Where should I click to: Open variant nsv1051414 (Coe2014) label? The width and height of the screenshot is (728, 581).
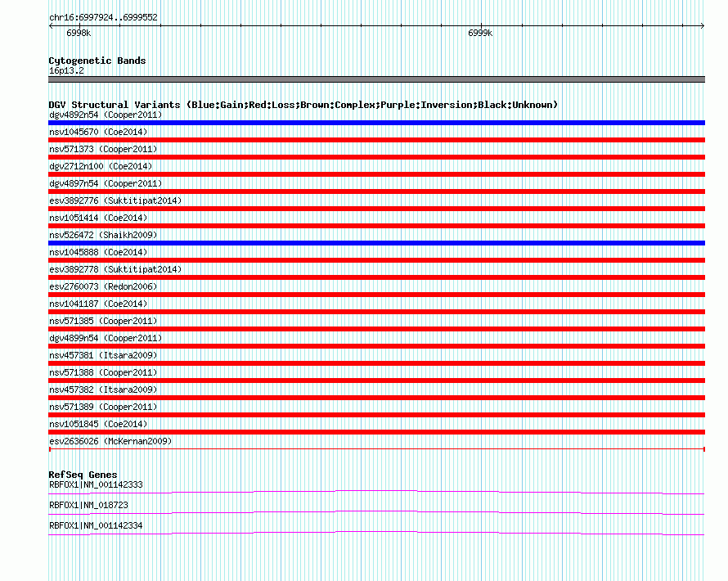point(98,218)
